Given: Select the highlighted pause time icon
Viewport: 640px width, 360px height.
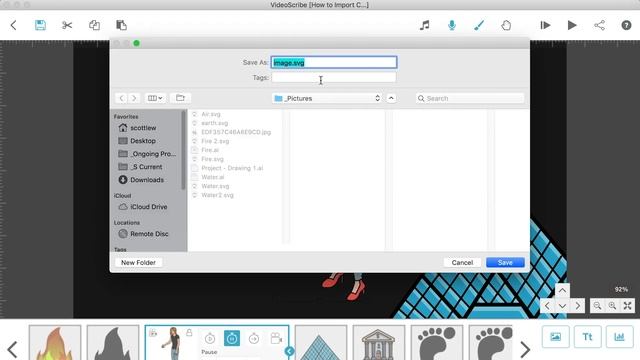Looking at the screenshot, I should pos(232,338).
